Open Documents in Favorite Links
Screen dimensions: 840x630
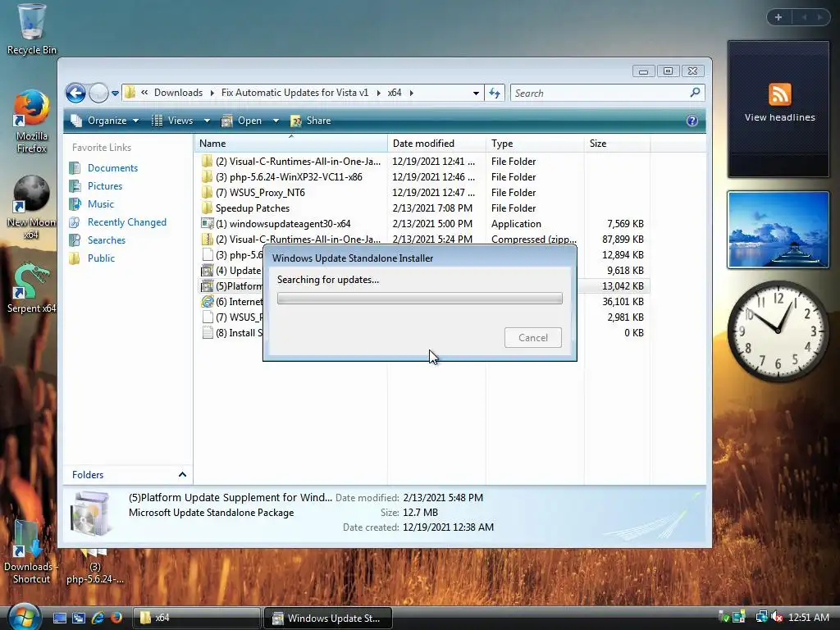tap(112, 168)
